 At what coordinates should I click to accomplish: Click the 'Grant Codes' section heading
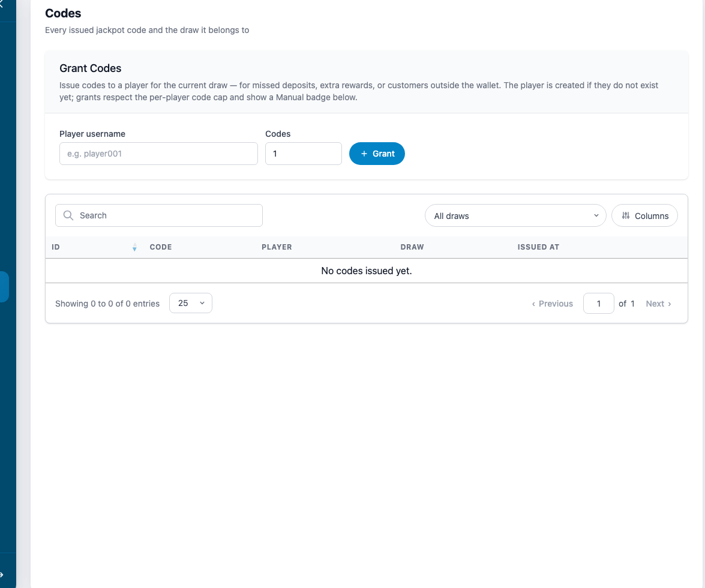tap(91, 68)
